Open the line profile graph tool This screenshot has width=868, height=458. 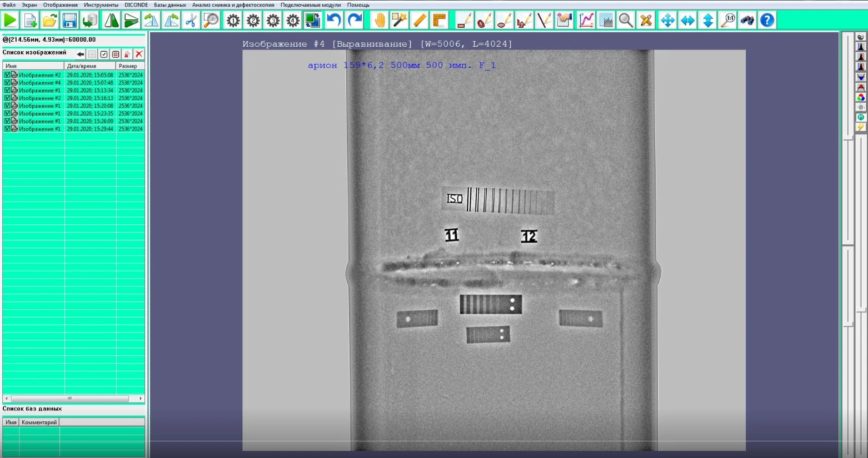pos(586,21)
